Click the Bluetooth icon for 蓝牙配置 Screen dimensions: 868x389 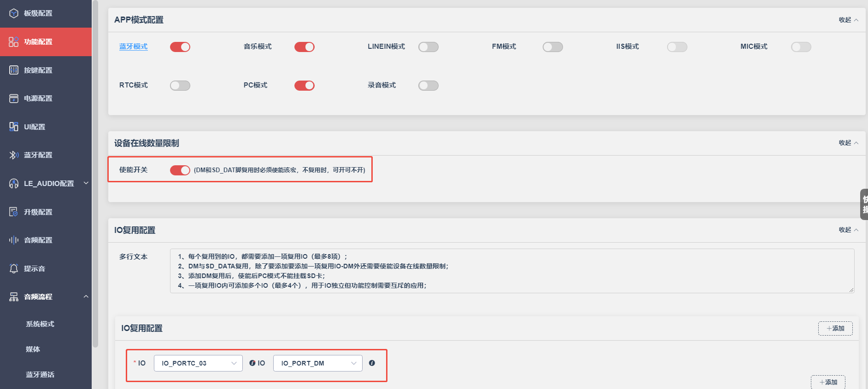[x=14, y=155]
